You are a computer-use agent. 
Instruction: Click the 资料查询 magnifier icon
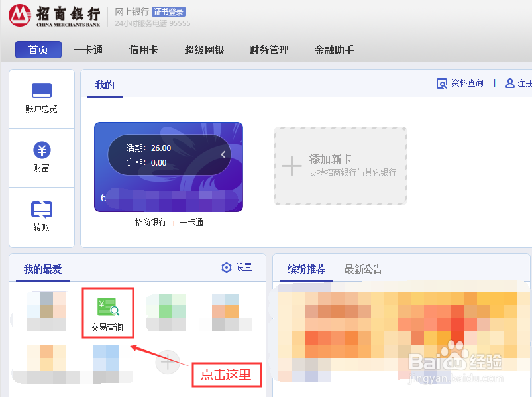pos(441,84)
